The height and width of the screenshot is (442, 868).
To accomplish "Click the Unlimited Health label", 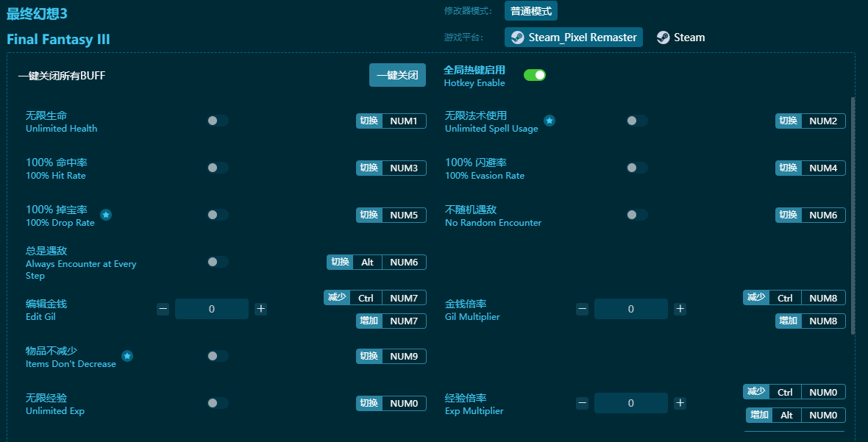I will (x=62, y=129).
